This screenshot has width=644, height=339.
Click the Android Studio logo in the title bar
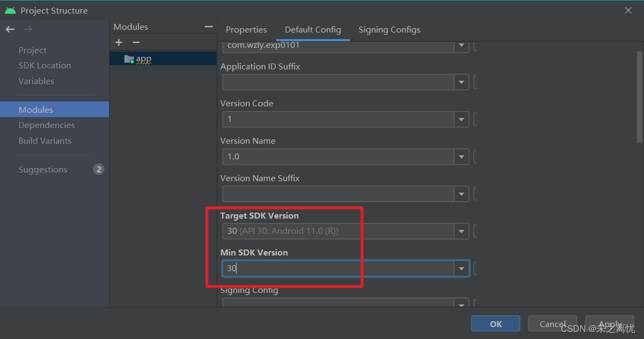pyautogui.click(x=10, y=10)
